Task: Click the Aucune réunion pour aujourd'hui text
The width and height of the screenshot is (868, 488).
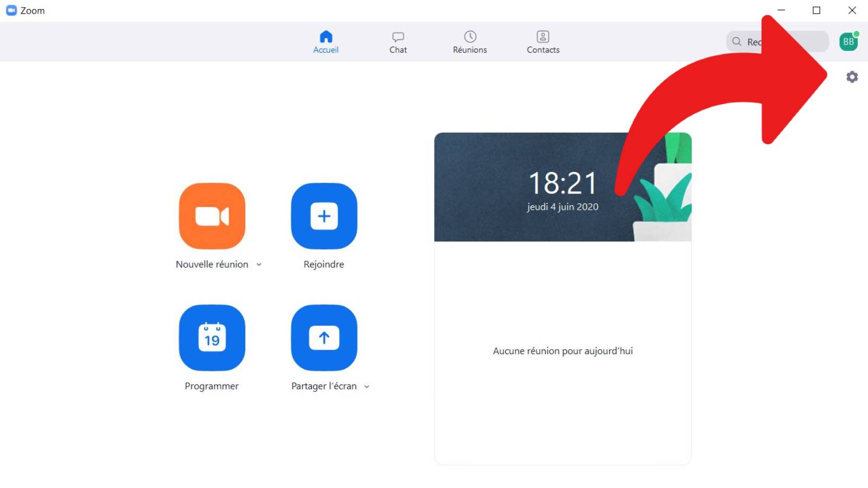Action: pos(563,351)
